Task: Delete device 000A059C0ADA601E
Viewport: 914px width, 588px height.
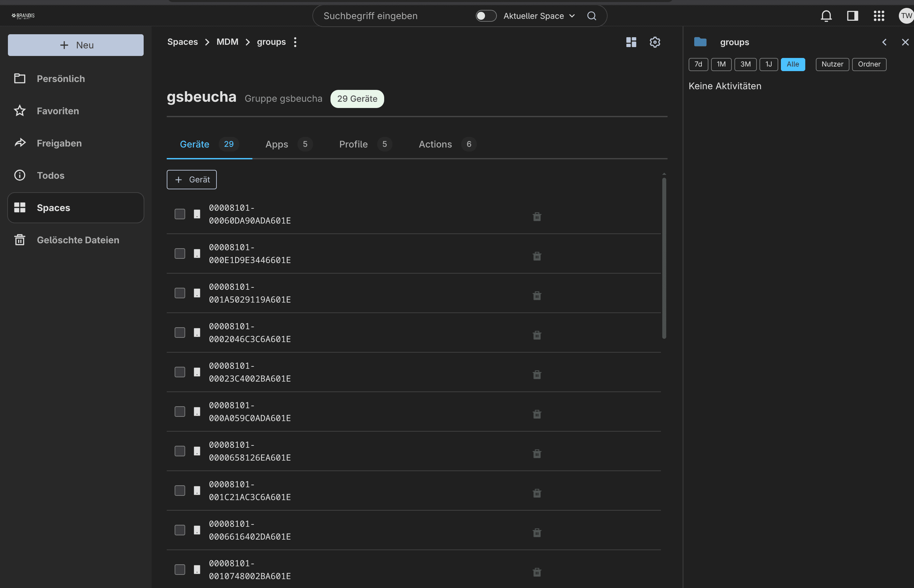Action: click(537, 414)
